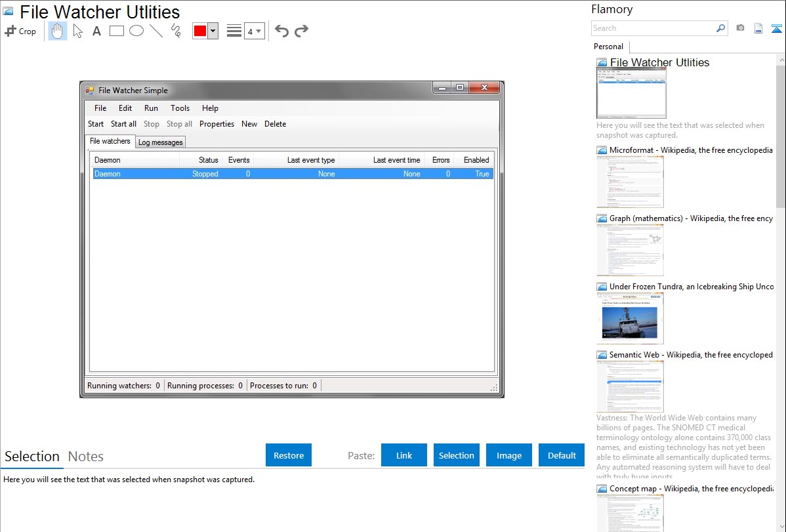
Task: Click the Semantic Web snapshot title
Action: click(691, 354)
